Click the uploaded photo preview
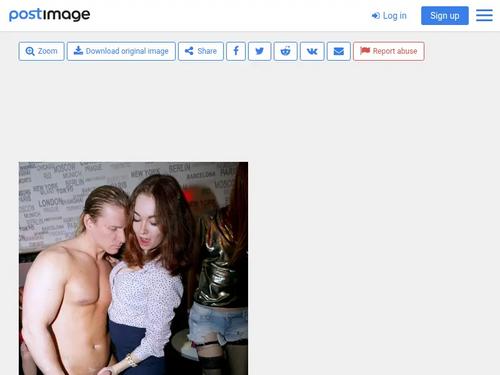 [133, 268]
